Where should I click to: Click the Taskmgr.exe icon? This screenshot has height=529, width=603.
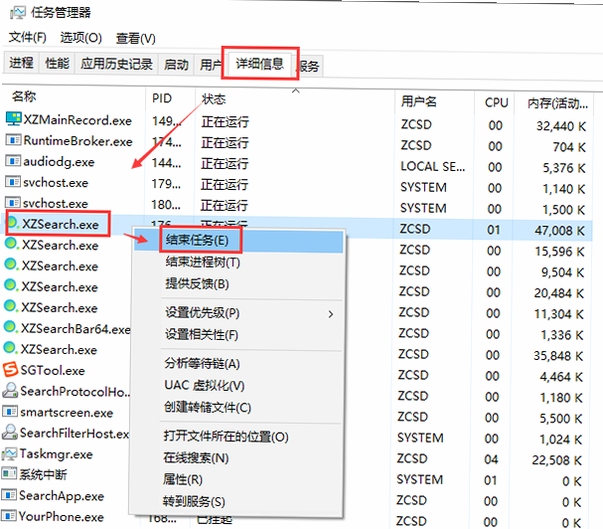[x=10, y=454]
